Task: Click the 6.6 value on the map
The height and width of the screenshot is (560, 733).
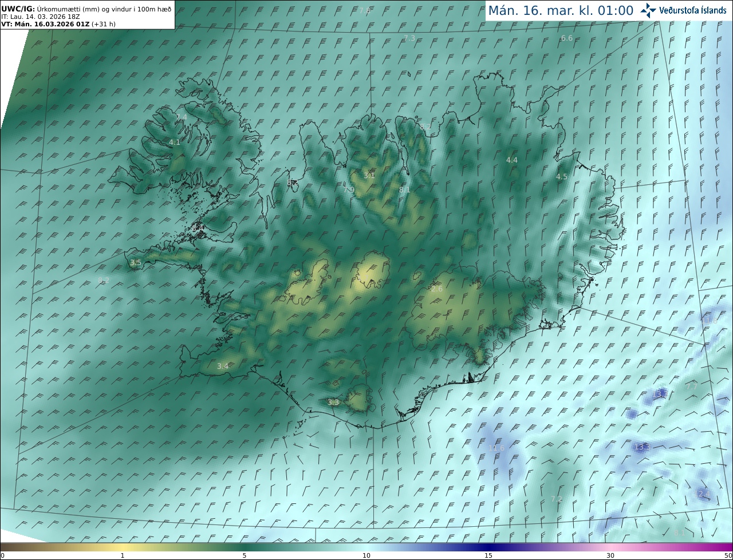Action: 566,38
